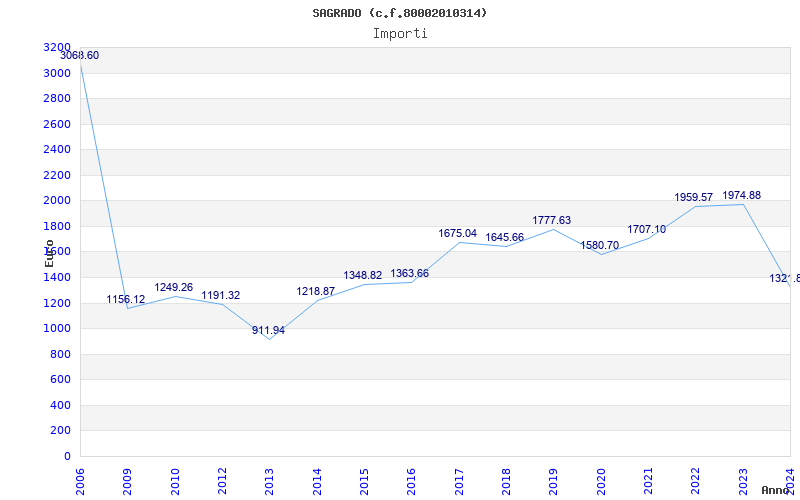Click the x-axis year 2022
The image size is (800, 500).
[x=695, y=482]
